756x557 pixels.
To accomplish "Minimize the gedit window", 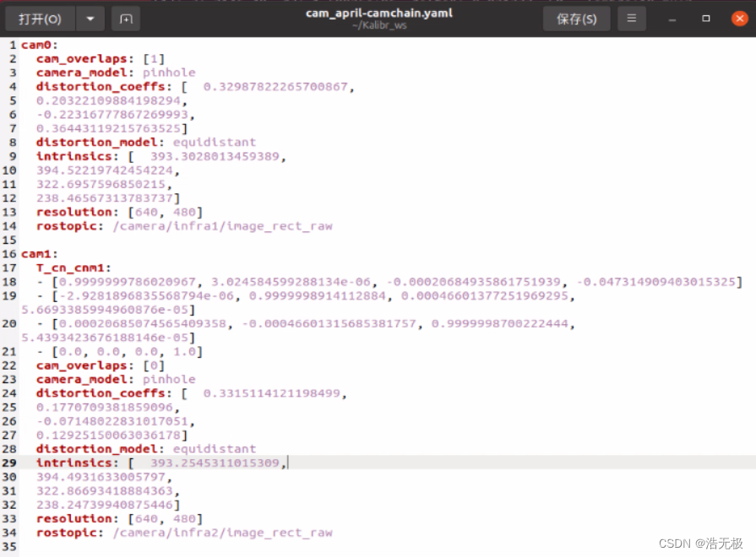I will pos(672,19).
